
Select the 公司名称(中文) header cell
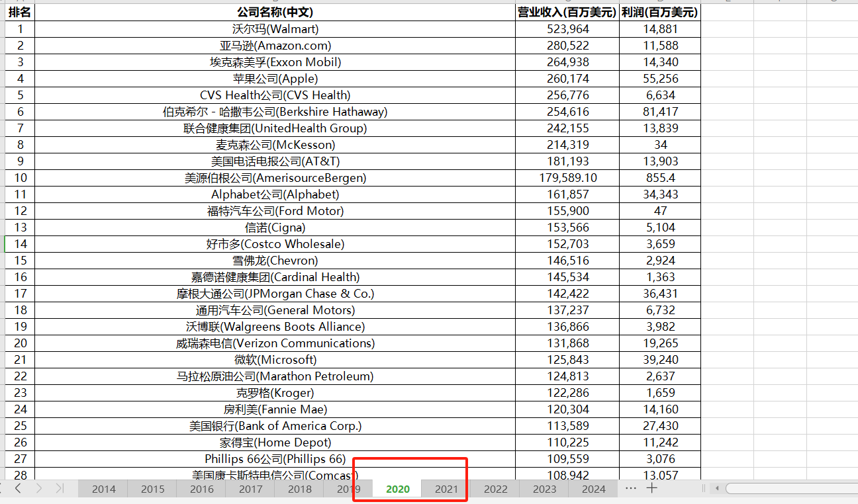click(275, 12)
